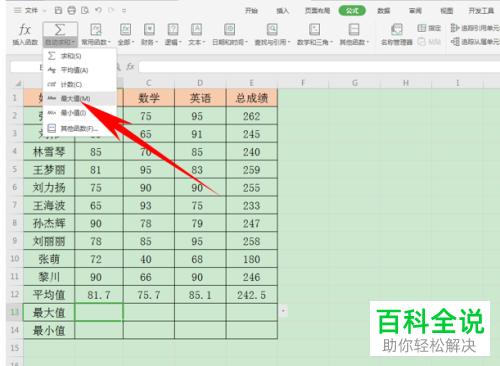Switch to the Developer Tools (开发工具) tab
Screen dimensions: 500x366
pos(481,11)
